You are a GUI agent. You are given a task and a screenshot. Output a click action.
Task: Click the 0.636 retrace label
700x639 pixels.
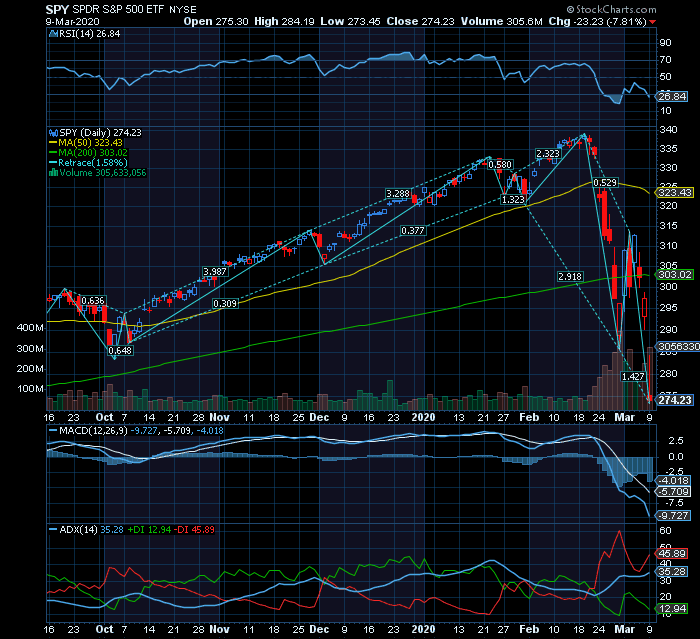point(93,301)
